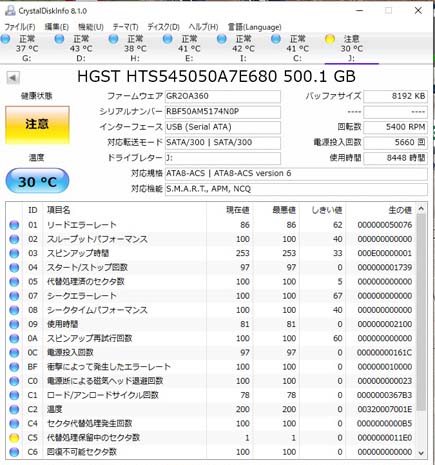Click the status icon for row C2 温度
Screen dimensions: 435x465
(x=14, y=409)
